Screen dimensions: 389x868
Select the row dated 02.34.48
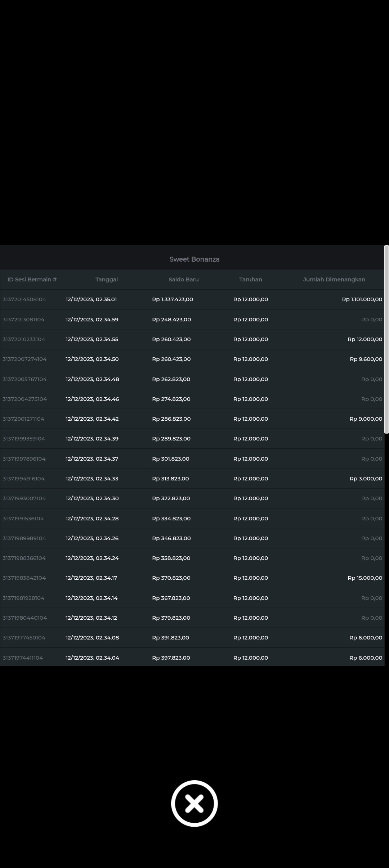pyautogui.click(x=92, y=379)
